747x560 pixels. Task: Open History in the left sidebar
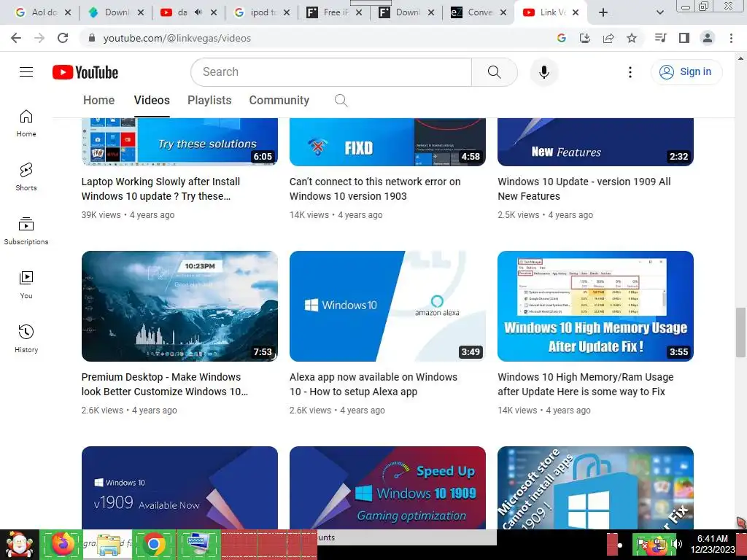(x=26, y=338)
